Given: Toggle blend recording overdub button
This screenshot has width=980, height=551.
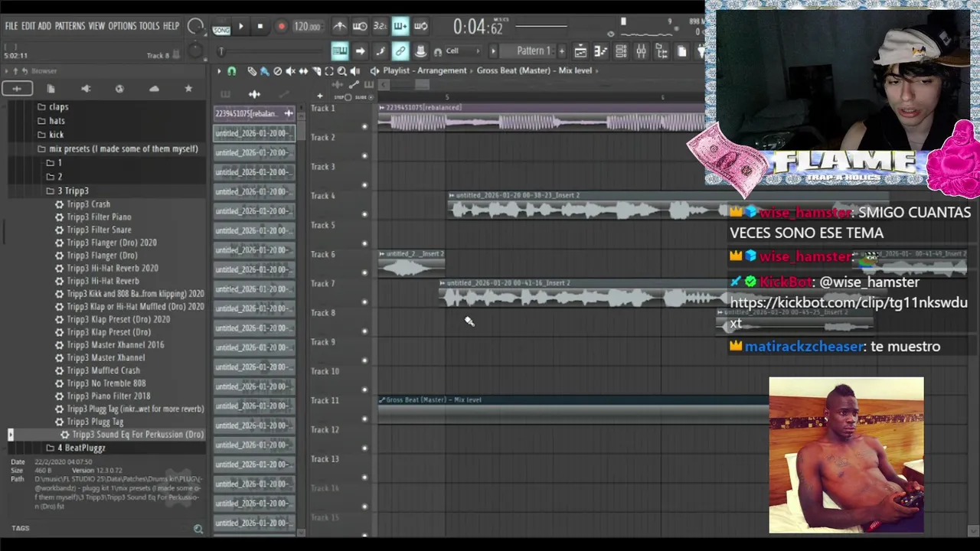Looking at the screenshot, I should [x=400, y=27].
